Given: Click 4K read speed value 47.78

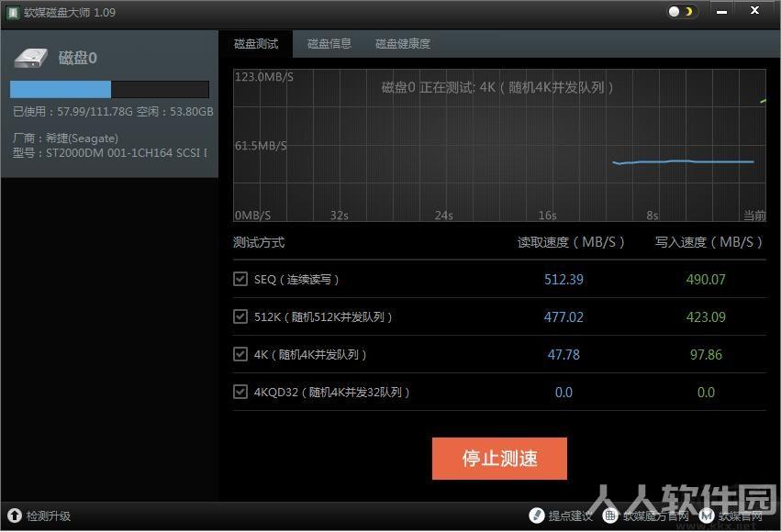Looking at the screenshot, I should coord(563,355).
